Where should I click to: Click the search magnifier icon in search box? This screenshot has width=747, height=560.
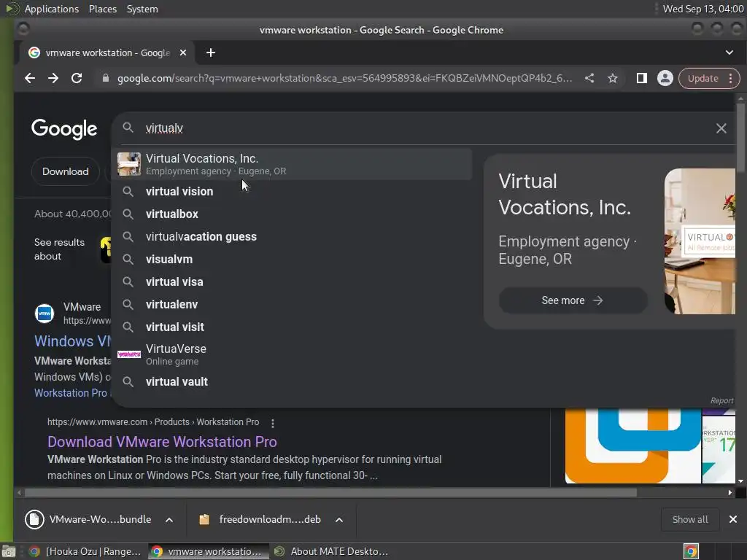(128, 128)
